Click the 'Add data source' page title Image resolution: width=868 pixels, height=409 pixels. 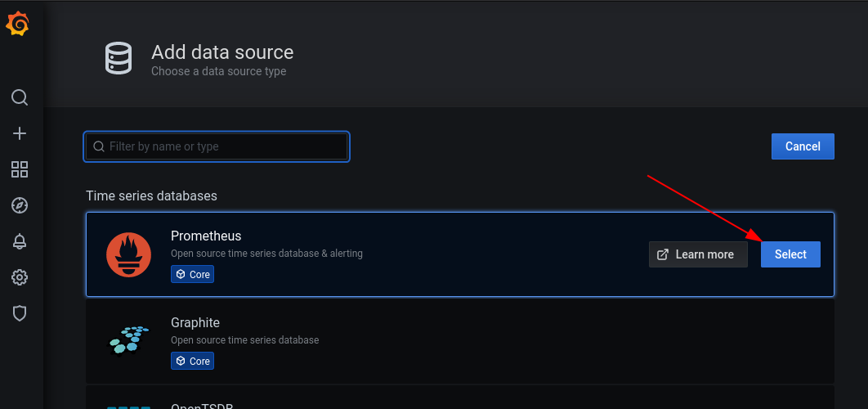click(222, 52)
